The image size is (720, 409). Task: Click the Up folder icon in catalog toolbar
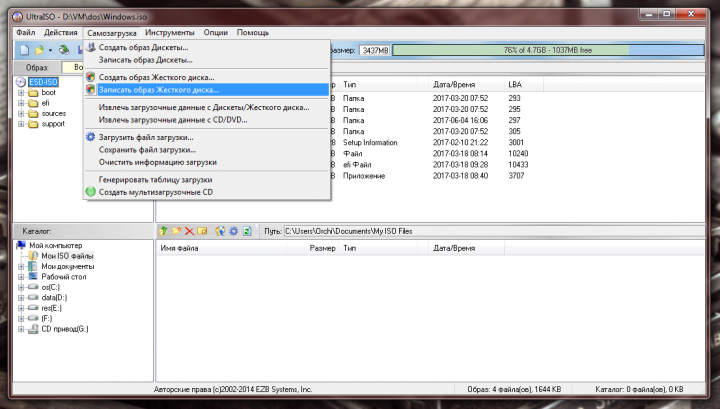[163, 231]
